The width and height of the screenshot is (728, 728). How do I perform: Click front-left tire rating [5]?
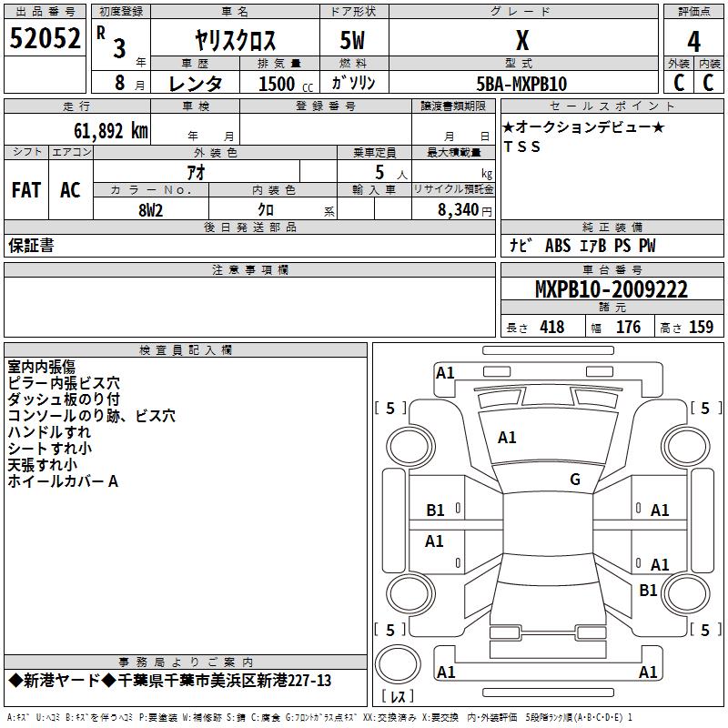(x=390, y=408)
